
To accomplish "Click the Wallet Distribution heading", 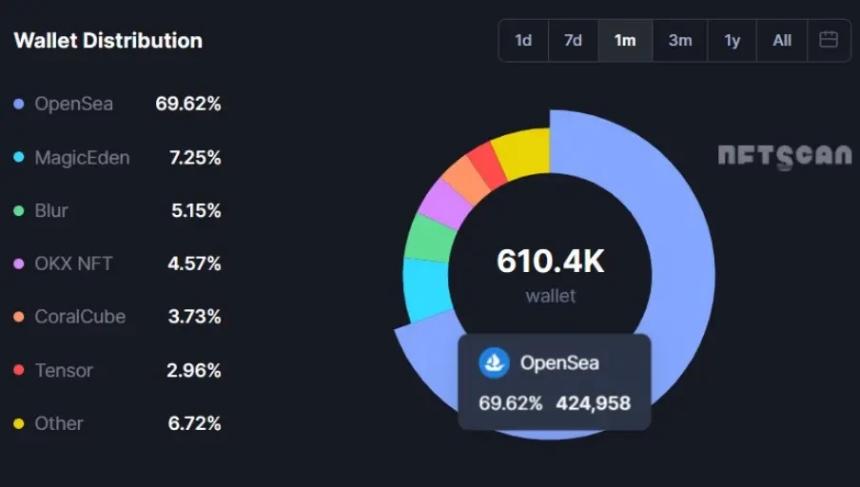I will (108, 41).
